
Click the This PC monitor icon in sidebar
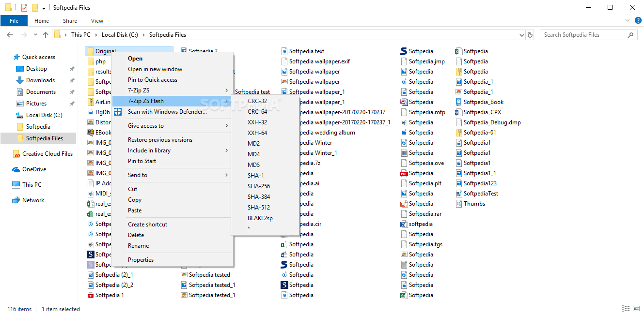point(16,185)
